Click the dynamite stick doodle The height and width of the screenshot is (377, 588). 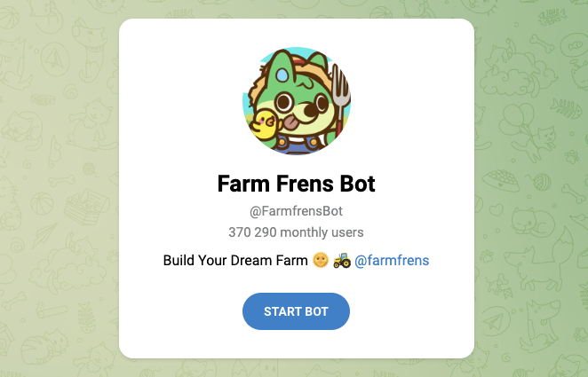(52, 310)
